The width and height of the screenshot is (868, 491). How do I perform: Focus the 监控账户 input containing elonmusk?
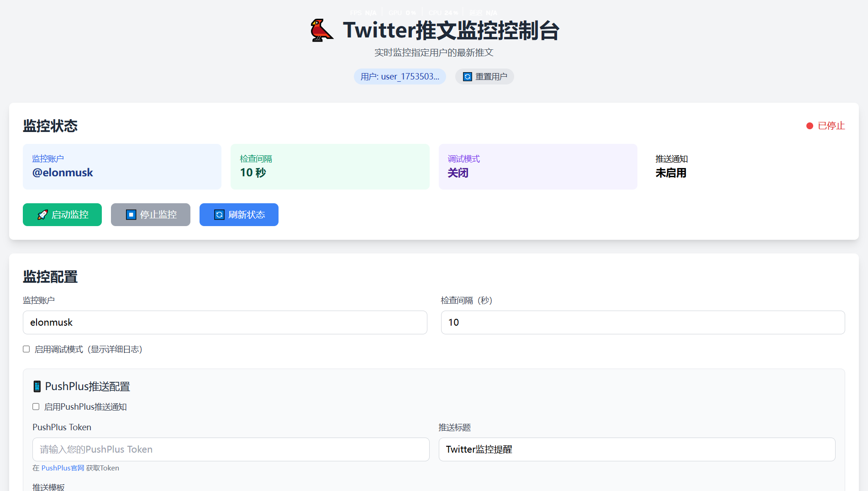click(x=225, y=322)
